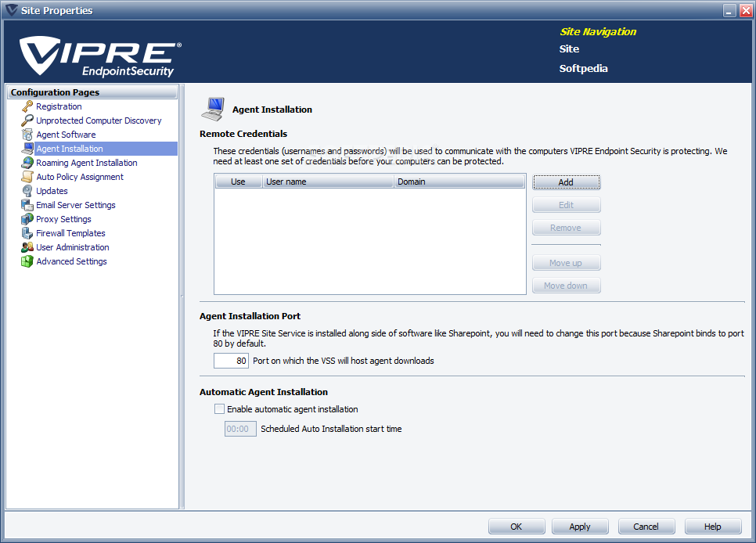Image resolution: width=756 pixels, height=543 pixels.
Task: Click the empty credentials list area
Action: click(370, 241)
